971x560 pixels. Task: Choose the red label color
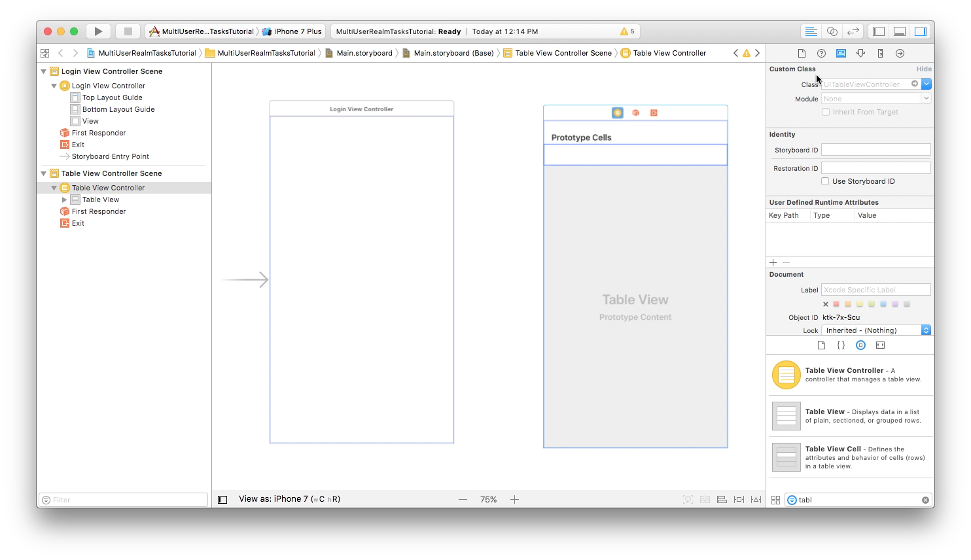pyautogui.click(x=836, y=304)
